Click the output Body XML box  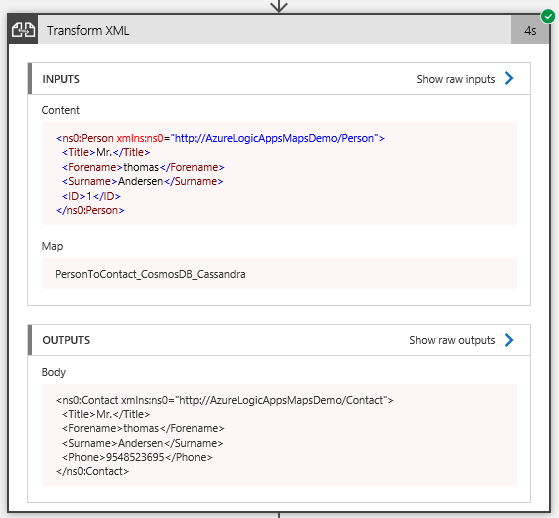279,435
